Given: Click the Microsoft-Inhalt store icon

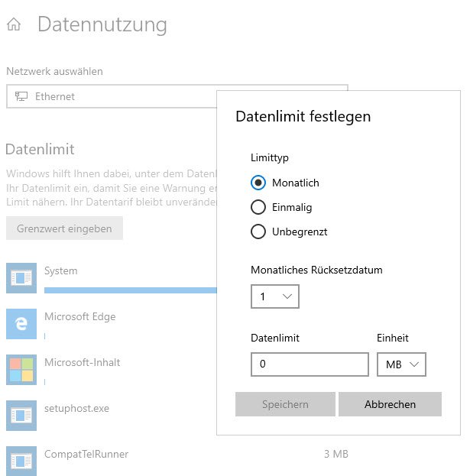Looking at the screenshot, I should (21, 369).
